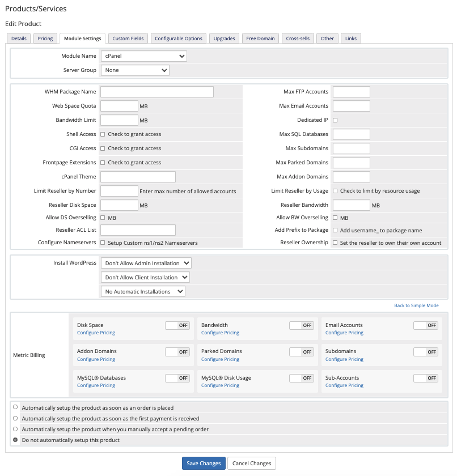
Task: Click the Reseller Bandwidth input field
Action: tap(352, 205)
